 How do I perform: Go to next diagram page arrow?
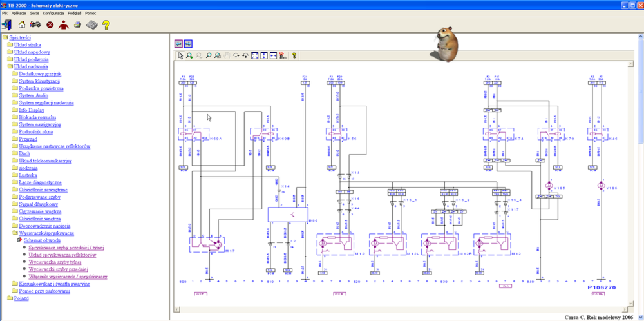click(x=188, y=44)
